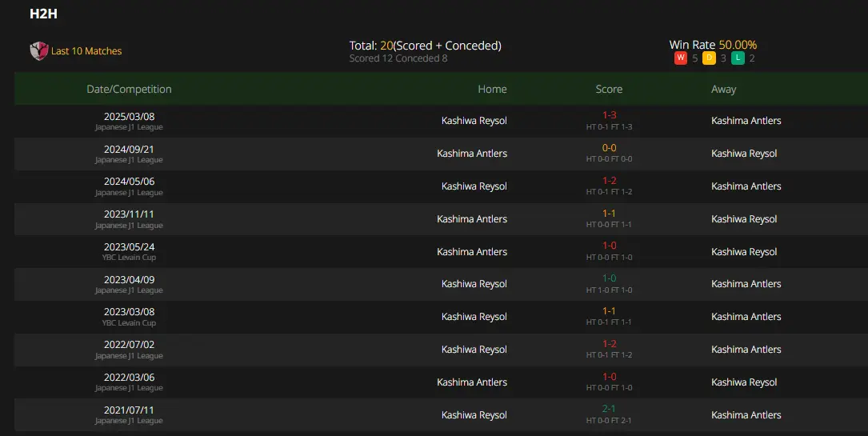Screen dimensions: 868x436
Task: Select the 2024/05/06 match date
Action: click(x=129, y=182)
